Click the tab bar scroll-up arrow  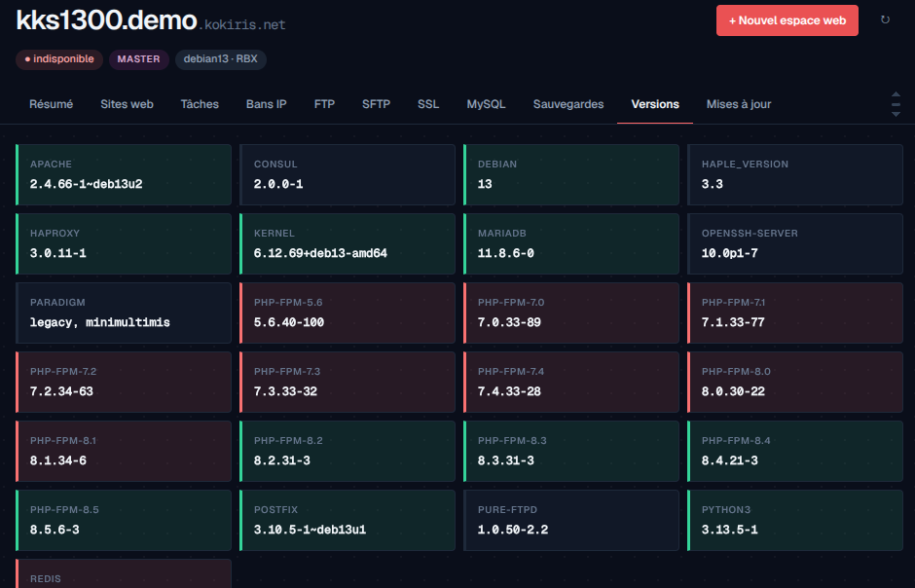click(x=896, y=94)
